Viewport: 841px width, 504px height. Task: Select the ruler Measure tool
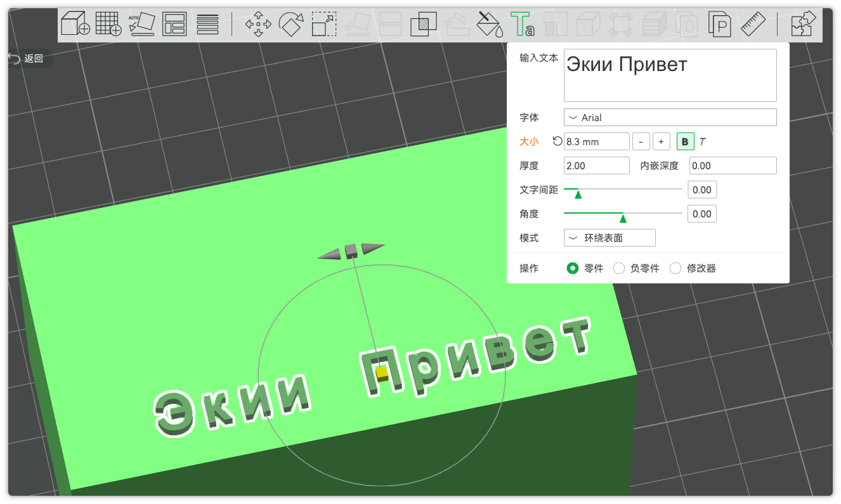(x=753, y=25)
